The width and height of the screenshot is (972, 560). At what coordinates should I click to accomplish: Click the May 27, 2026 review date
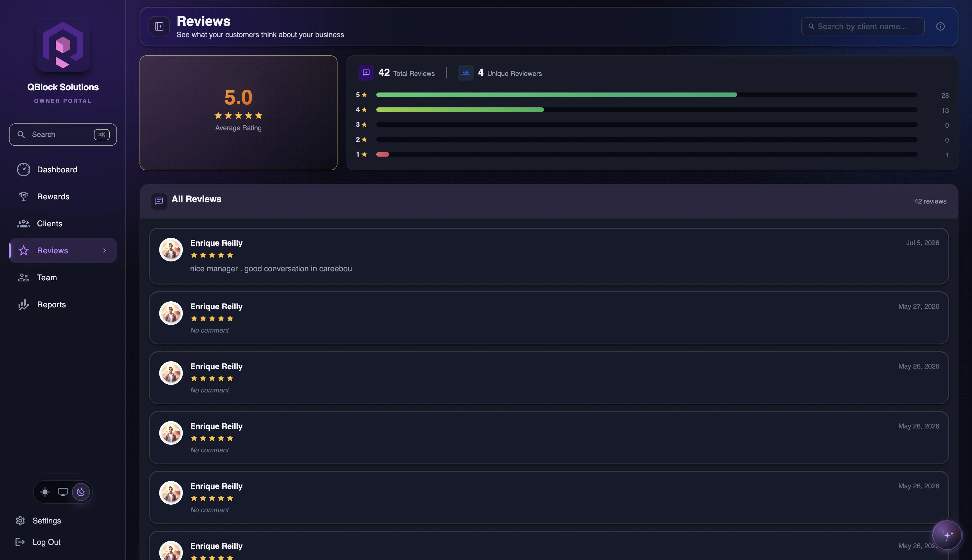[919, 306]
